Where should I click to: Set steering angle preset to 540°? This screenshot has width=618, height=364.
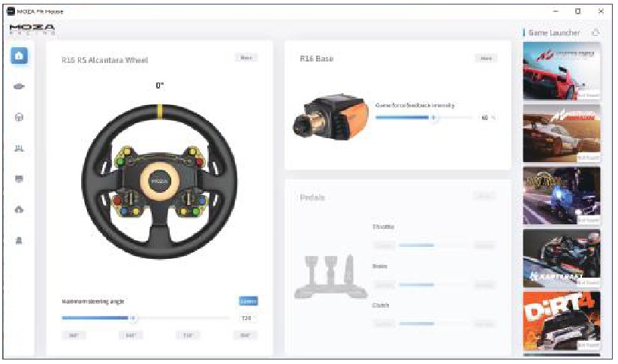[x=131, y=335]
